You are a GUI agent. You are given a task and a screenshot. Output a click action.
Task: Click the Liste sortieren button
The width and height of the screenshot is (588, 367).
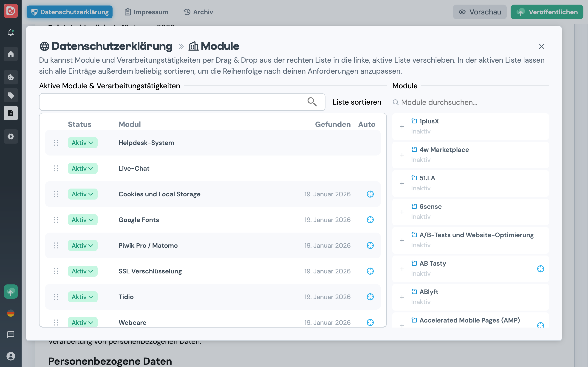pyautogui.click(x=357, y=102)
